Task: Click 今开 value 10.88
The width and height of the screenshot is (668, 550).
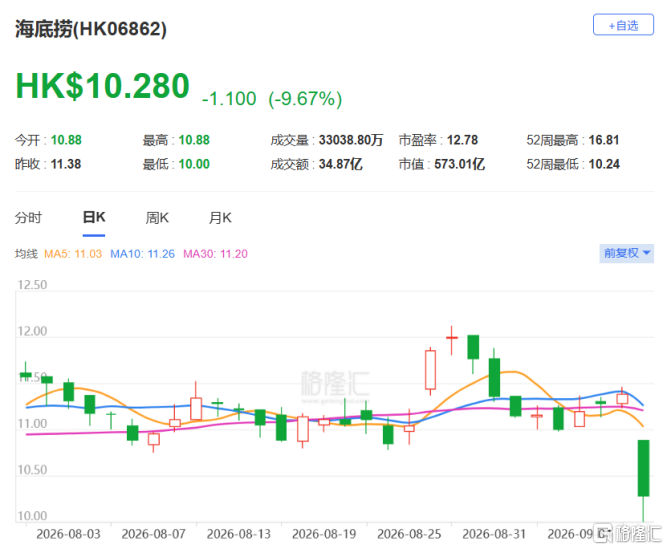Action: [x=66, y=140]
